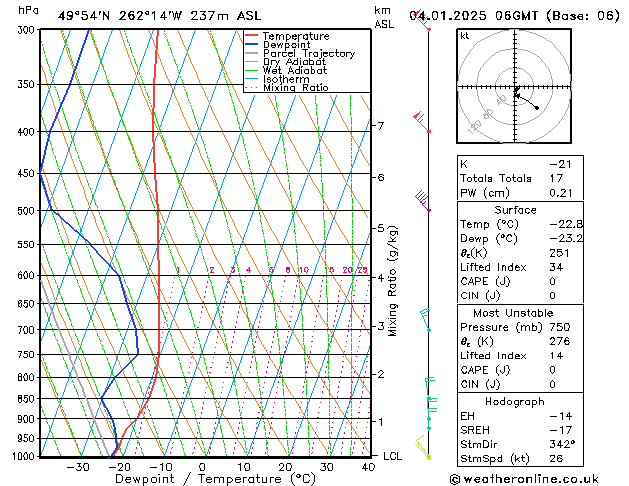
Task: Click the Temperature legend entry
Action: [x=287, y=36]
